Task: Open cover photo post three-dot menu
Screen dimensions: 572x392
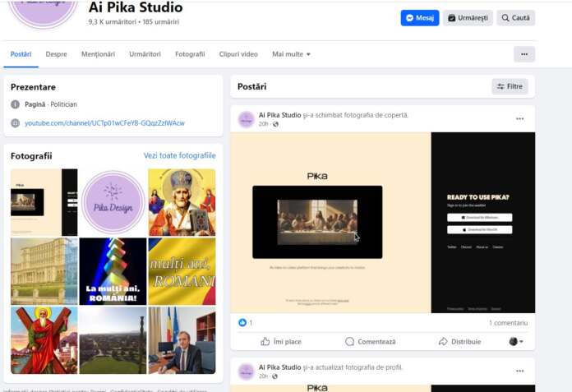Action: point(520,119)
